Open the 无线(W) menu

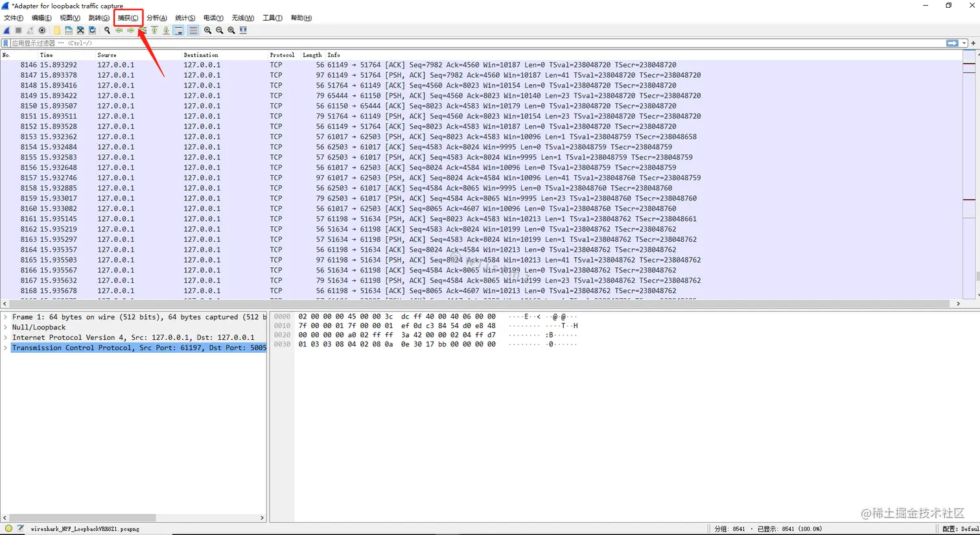coord(243,18)
